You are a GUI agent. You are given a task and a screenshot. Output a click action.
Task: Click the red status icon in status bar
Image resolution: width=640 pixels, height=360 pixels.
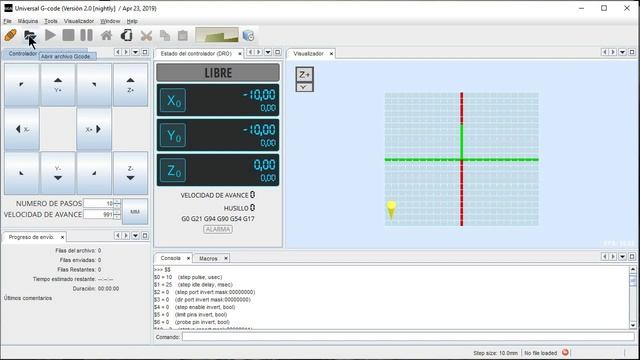tap(565, 352)
